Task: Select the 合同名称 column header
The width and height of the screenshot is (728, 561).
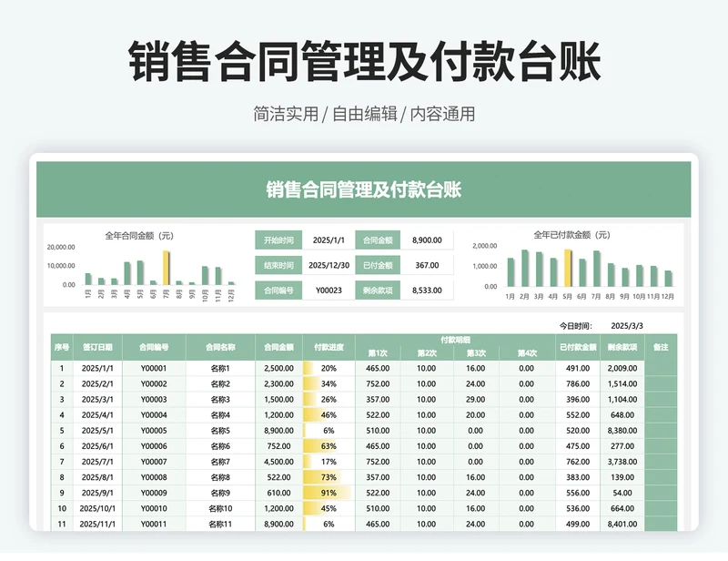Action: [x=220, y=347]
